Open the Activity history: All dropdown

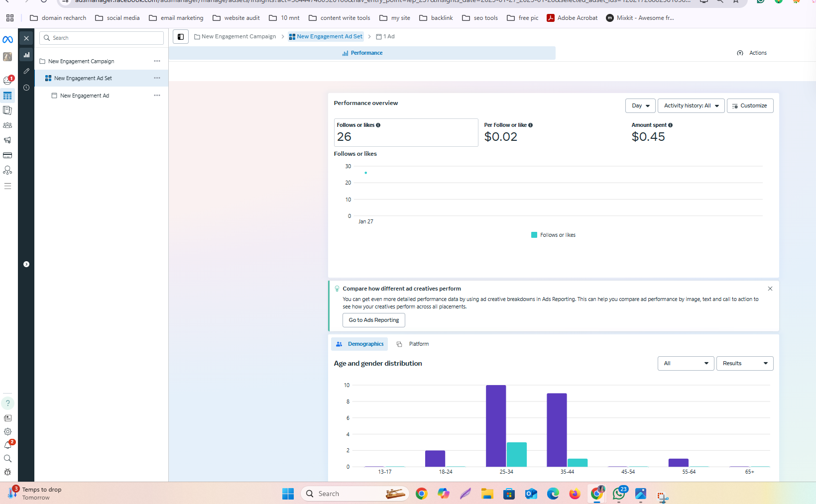(x=691, y=105)
